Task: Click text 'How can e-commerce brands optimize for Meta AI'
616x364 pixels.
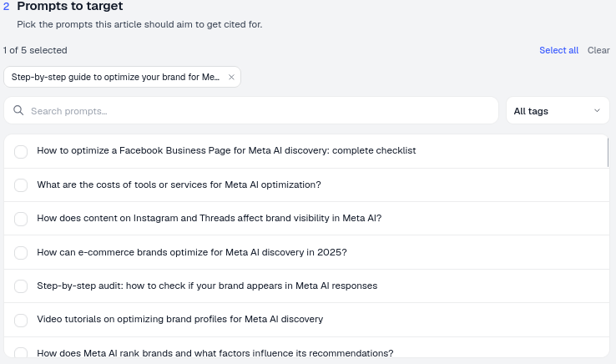Action: pos(148,252)
